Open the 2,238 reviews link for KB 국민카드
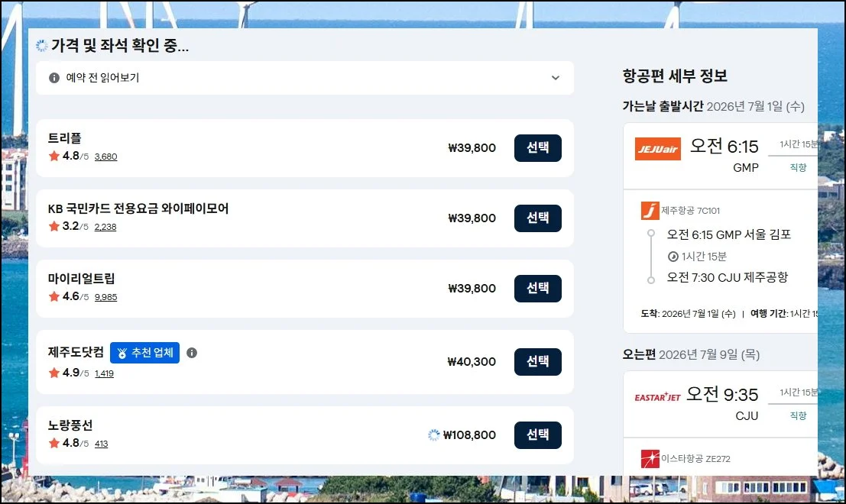Image resolution: width=846 pixels, height=504 pixels. coord(105,227)
